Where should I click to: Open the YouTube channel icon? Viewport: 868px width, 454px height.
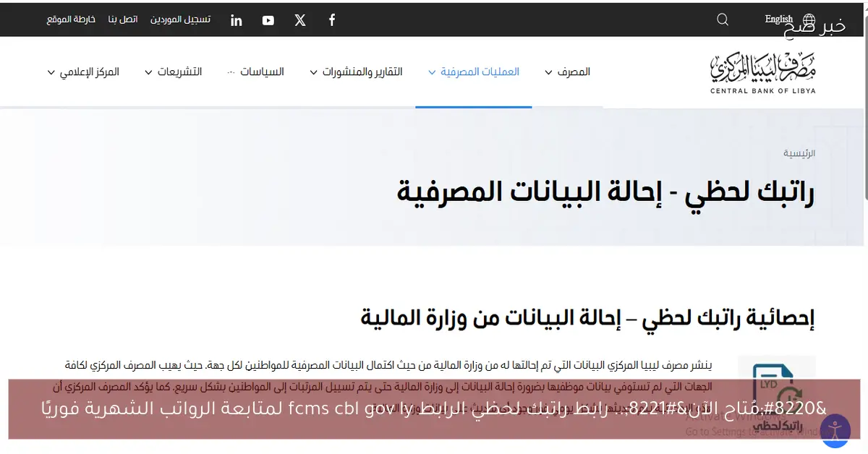point(268,20)
